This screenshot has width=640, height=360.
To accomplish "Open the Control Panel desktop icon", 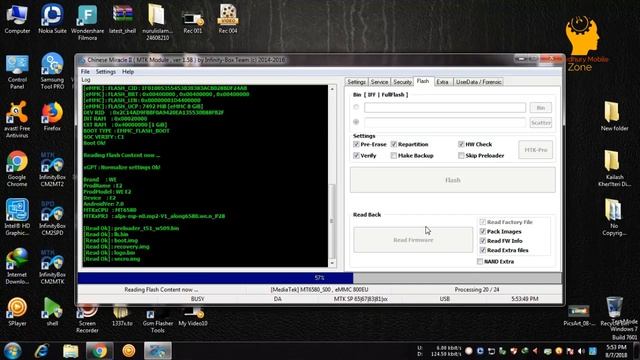I will tap(17, 71).
